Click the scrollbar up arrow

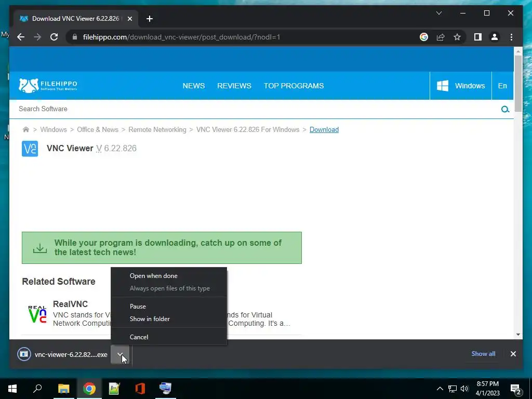[518, 51]
